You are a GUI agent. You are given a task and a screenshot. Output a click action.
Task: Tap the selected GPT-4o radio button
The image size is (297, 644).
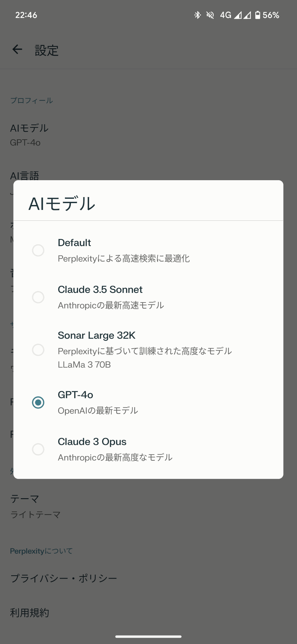click(x=38, y=403)
